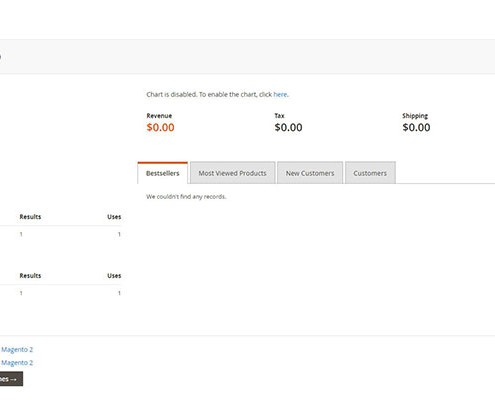This screenshot has height=400, width=495.
Task: Switch to Most Viewed Products tab
Action: [232, 173]
